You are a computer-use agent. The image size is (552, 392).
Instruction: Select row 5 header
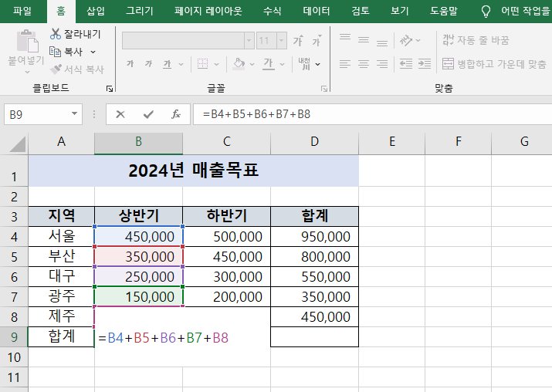point(14,256)
